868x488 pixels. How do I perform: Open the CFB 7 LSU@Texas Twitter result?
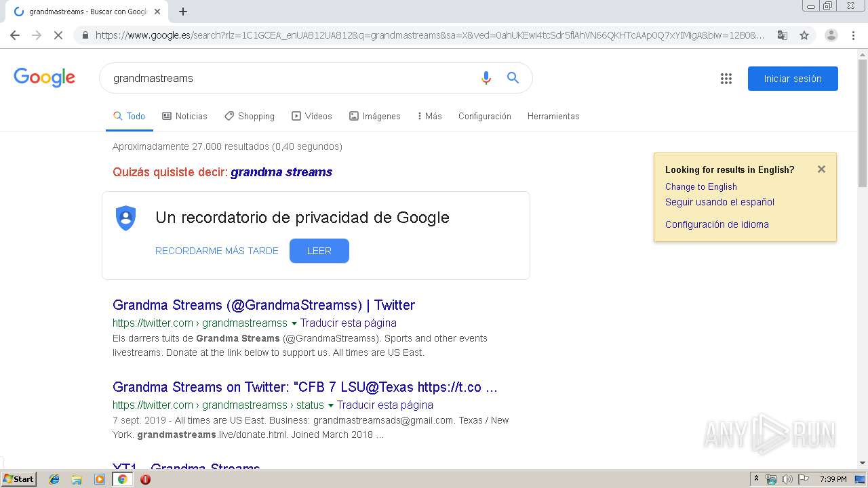point(305,387)
